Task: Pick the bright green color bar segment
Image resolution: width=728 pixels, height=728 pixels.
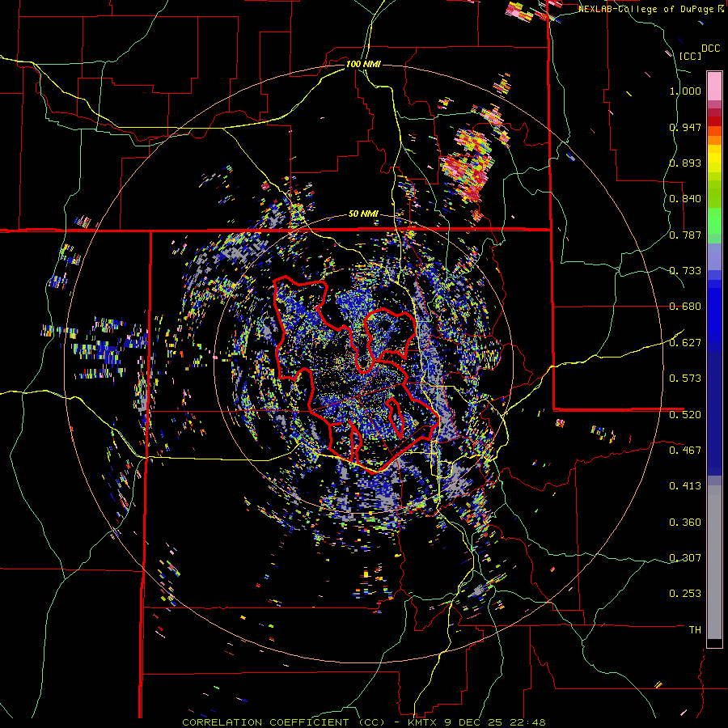Action: pyautogui.click(x=714, y=221)
